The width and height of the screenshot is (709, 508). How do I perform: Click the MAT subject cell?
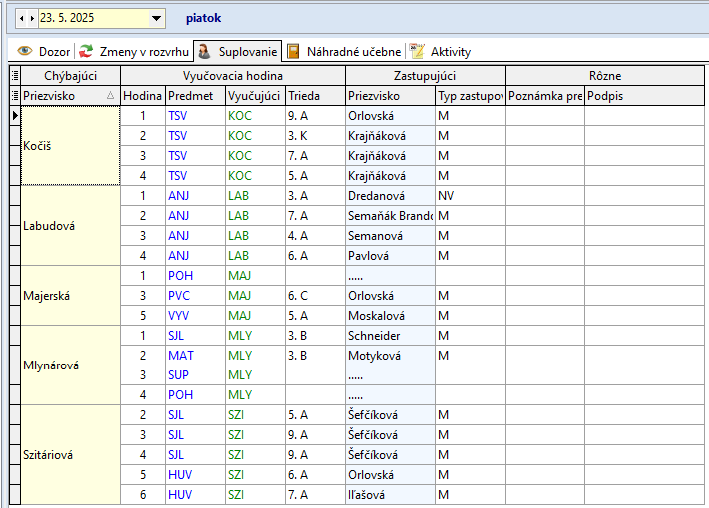195,356
